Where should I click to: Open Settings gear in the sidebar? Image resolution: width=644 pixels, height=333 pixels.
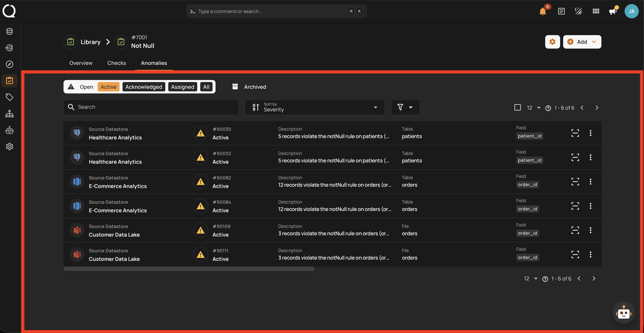coord(10,147)
